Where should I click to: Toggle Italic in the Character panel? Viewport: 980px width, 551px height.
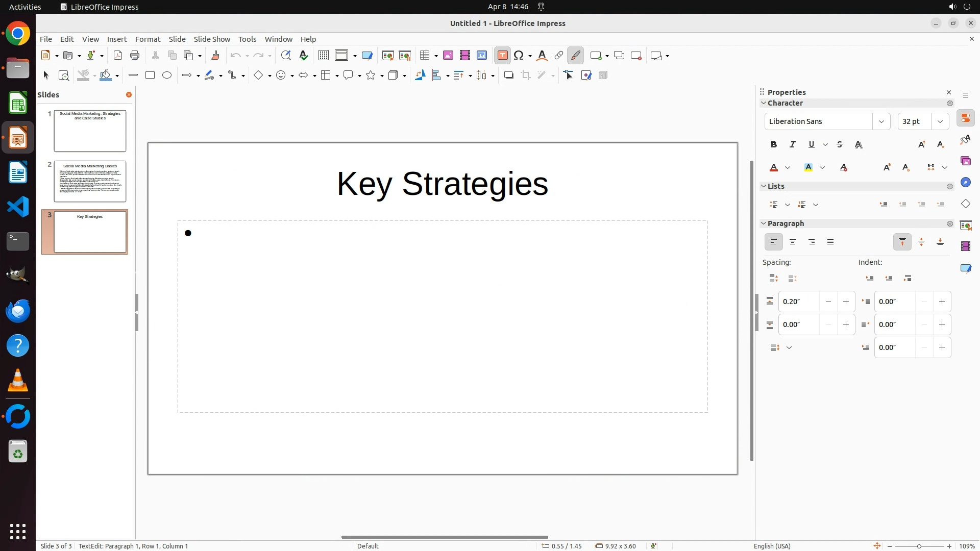pyautogui.click(x=793, y=145)
